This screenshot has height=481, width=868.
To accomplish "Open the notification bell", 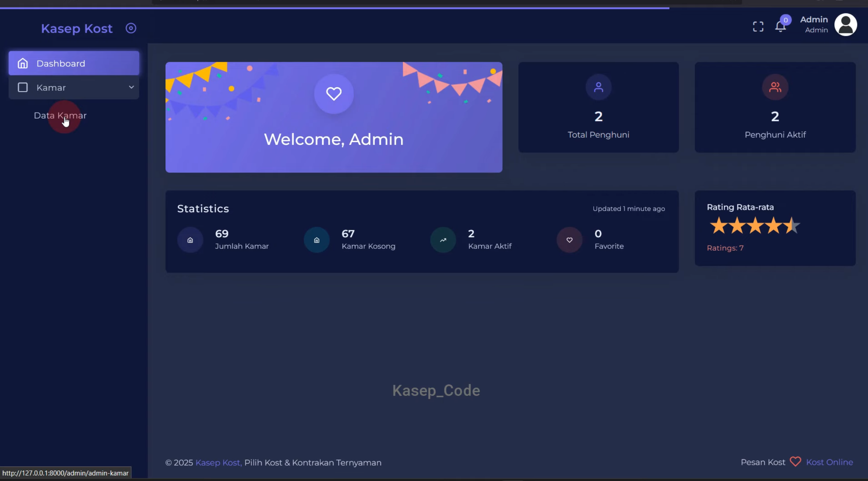I will point(780,27).
